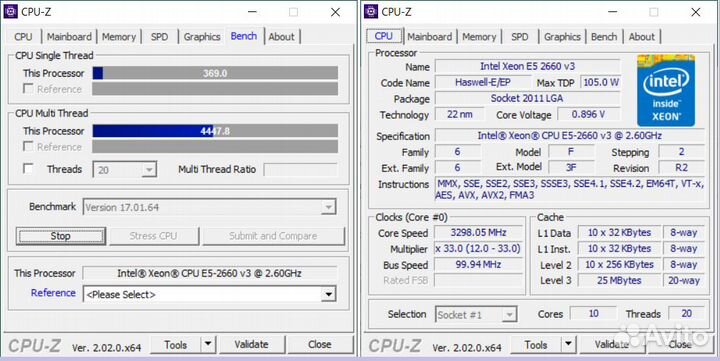The height and width of the screenshot is (361, 720).
Task: Open Tools dropdown arrow in right window
Action: [x=568, y=344]
